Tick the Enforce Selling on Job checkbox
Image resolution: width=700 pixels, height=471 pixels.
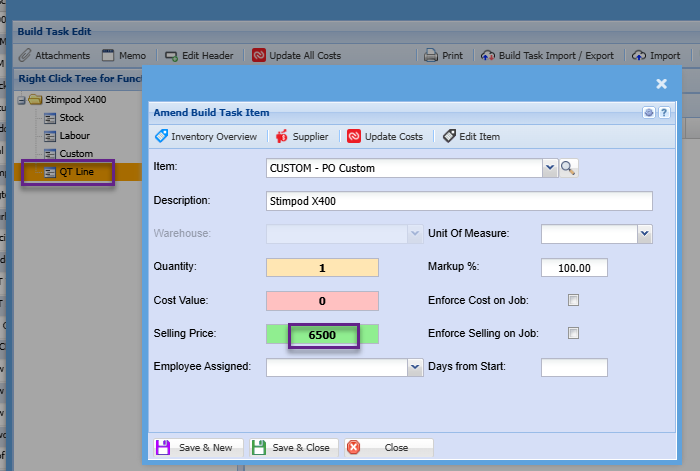(x=573, y=333)
